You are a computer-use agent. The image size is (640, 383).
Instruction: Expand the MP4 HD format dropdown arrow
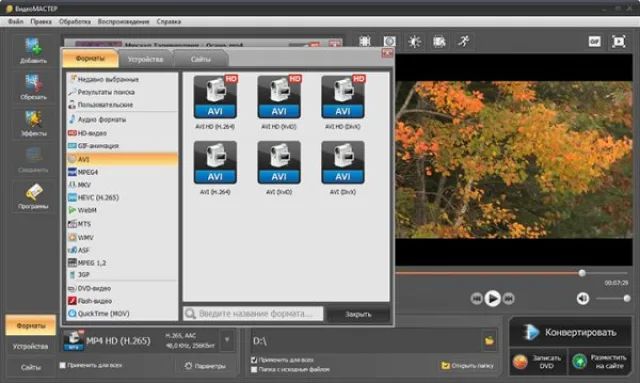coord(227,340)
